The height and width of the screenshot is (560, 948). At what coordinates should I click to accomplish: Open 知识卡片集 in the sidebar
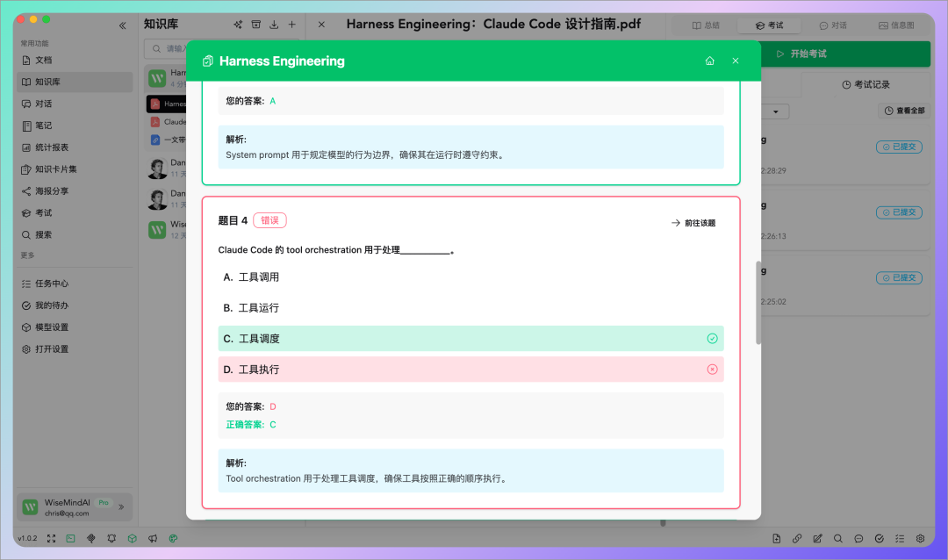tap(75, 169)
